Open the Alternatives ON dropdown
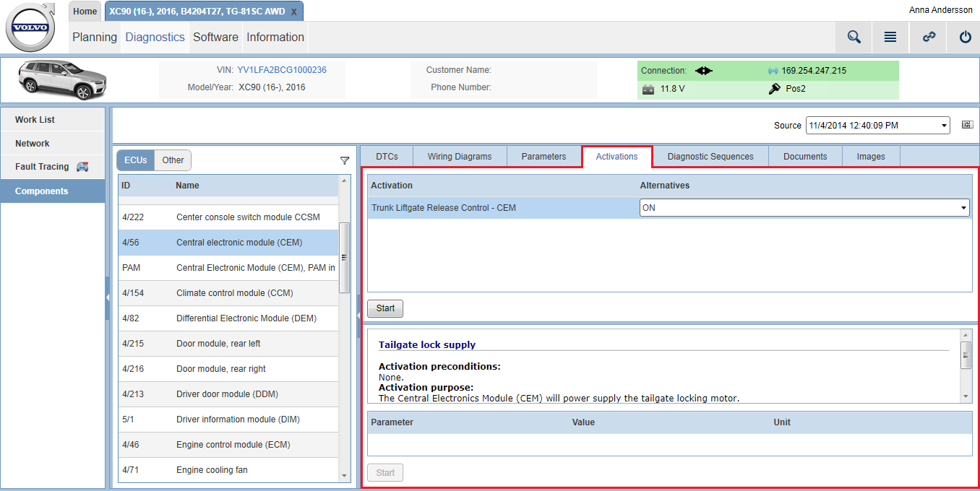Image resolution: width=980 pixels, height=491 pixels. [x=804, y=208]
